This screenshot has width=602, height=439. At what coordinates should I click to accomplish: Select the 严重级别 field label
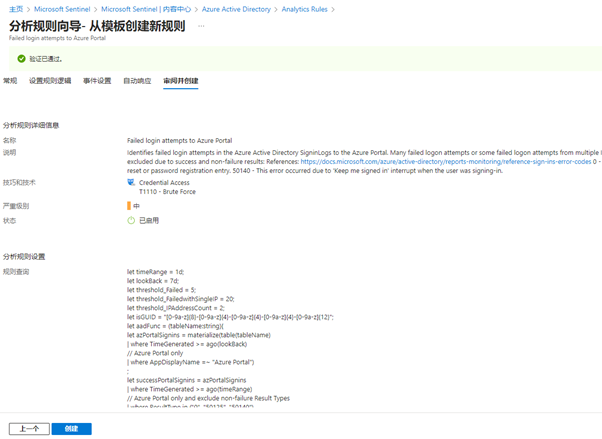(x=16, y=206)
